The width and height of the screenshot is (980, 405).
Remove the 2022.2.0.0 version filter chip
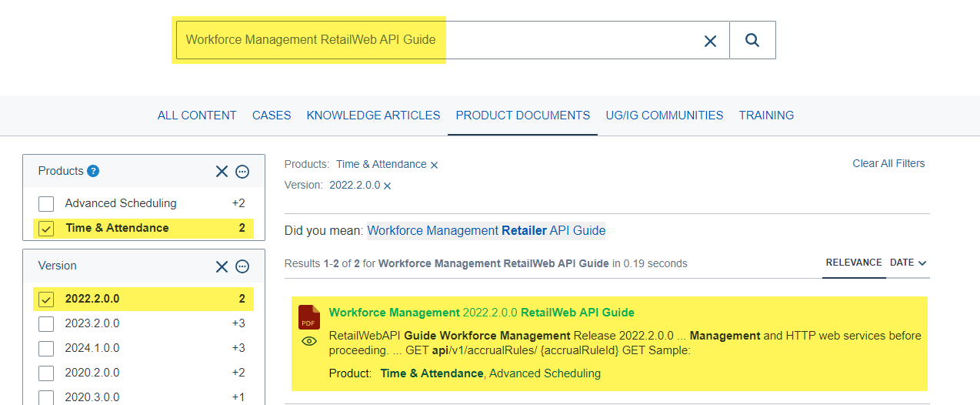(388, 186)
